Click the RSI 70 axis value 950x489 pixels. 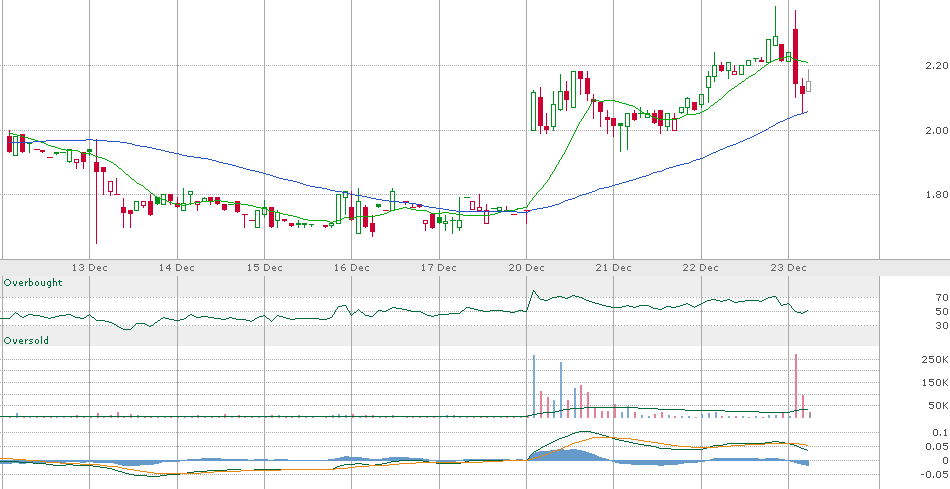(942, 298)
